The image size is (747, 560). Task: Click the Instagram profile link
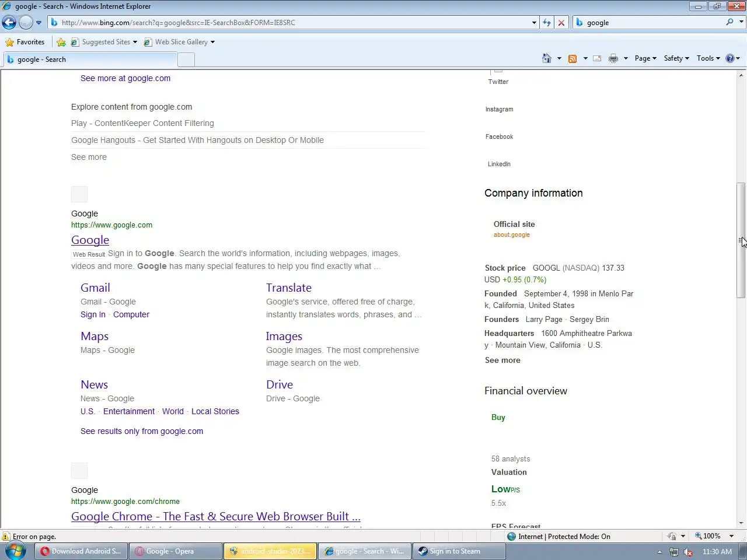tap(500, 109)
